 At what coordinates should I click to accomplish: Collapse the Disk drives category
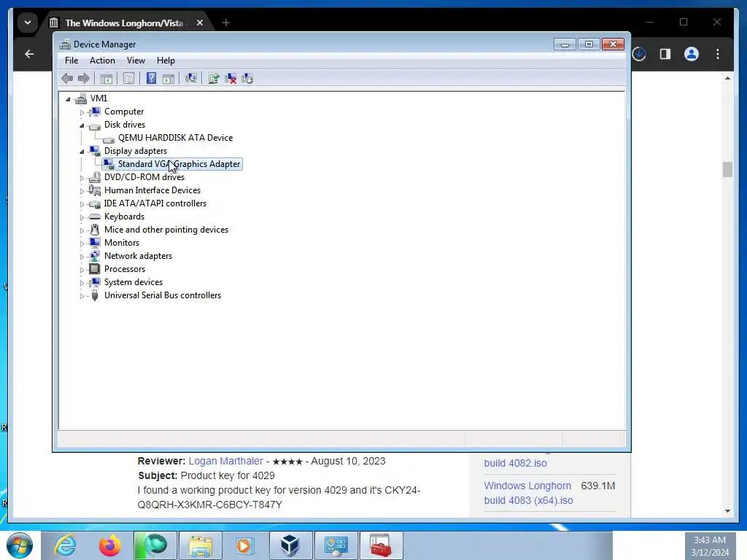point(82,125)
